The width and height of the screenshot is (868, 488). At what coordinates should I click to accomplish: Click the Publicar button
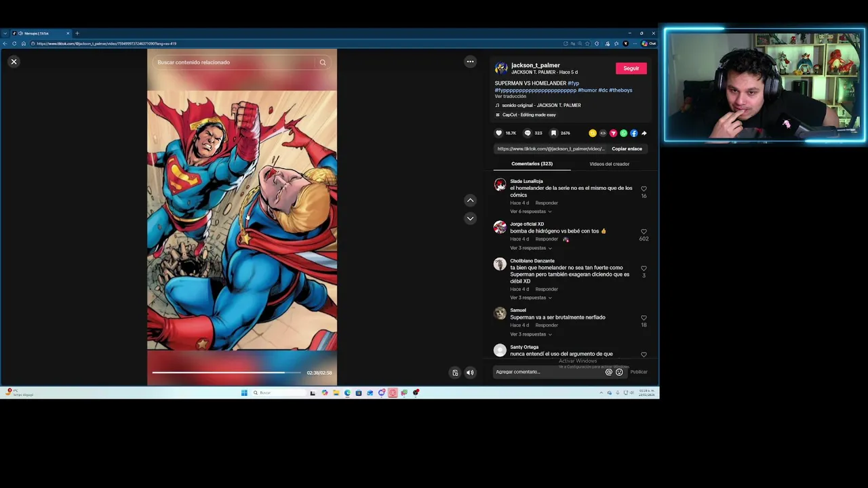pyautogui.click(x=639, y=372)
